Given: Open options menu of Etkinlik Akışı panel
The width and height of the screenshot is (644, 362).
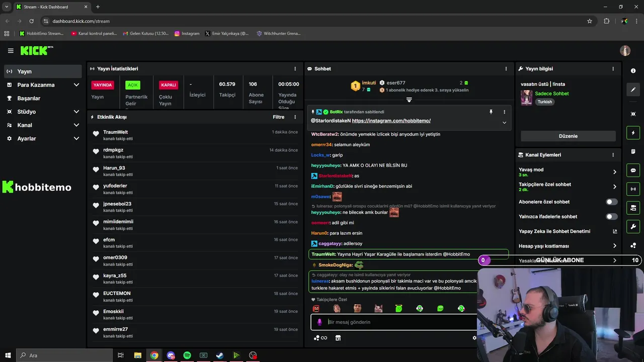Looking at the screenshot, I should (295, 117).
